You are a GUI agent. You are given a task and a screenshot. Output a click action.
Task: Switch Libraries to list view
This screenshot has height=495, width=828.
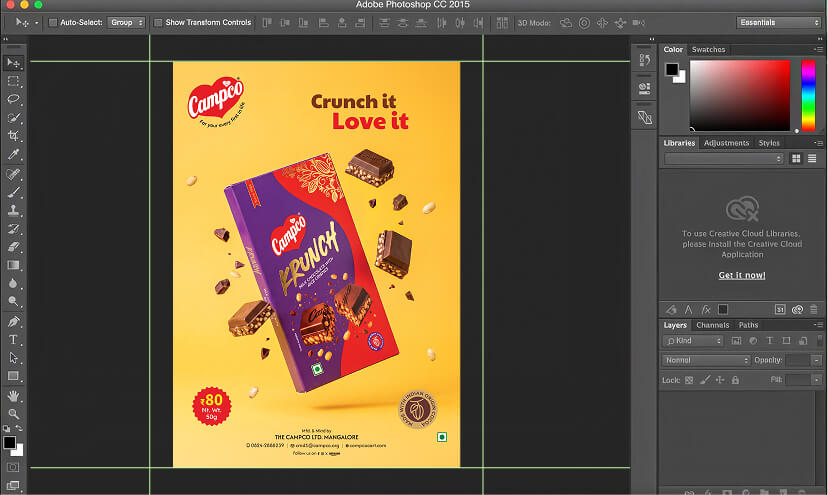(x=812, y=158)
